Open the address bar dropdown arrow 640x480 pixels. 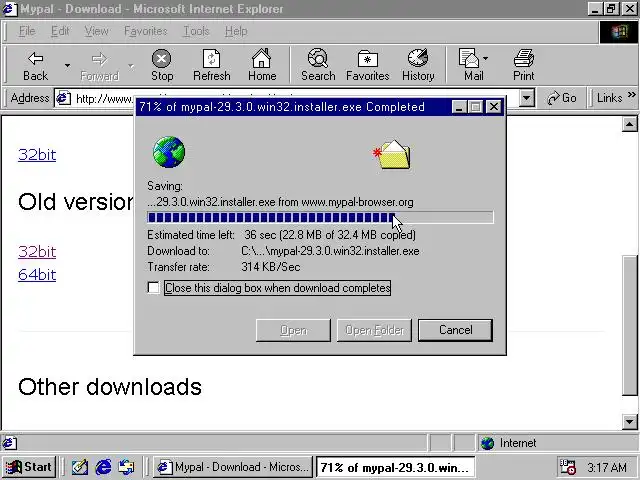[x=527, y=98]
